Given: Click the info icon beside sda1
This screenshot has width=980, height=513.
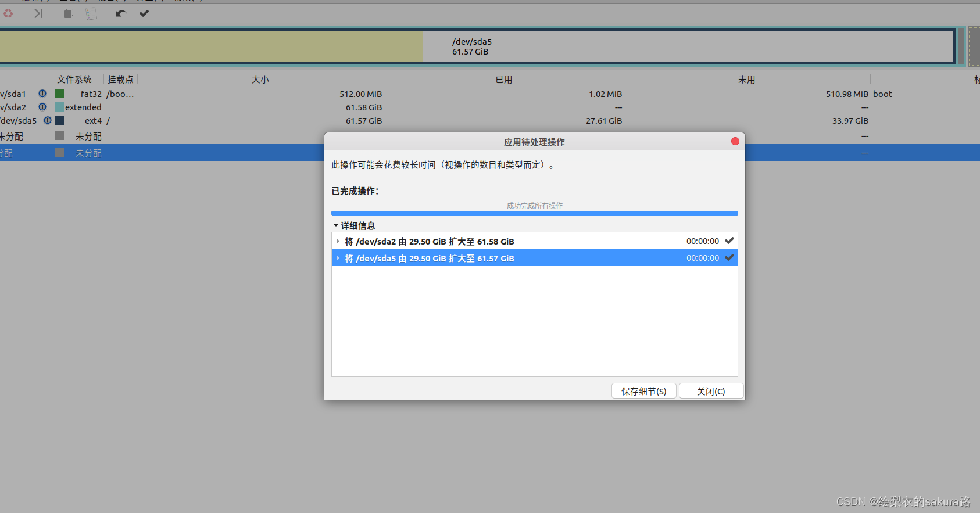Looking at the screenshot, I should click(x=42, y=93).
